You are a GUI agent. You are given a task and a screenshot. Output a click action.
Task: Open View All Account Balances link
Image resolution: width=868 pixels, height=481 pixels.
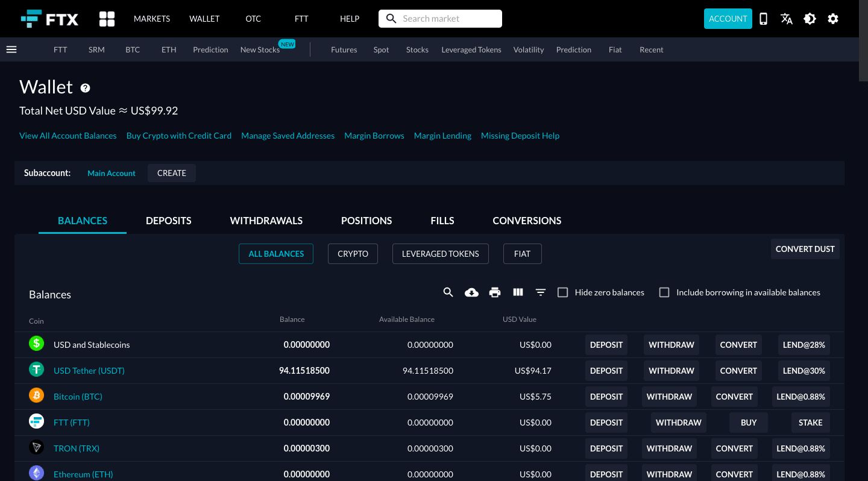68,136
